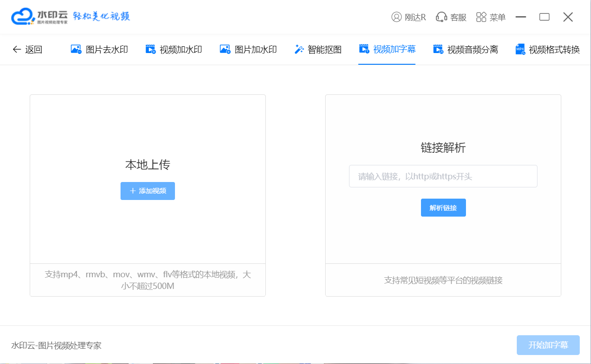The width and height of the screenshot is (591, 364).
Task: Click the 支持常见短视频等平台 hint text
Action: 443,280
